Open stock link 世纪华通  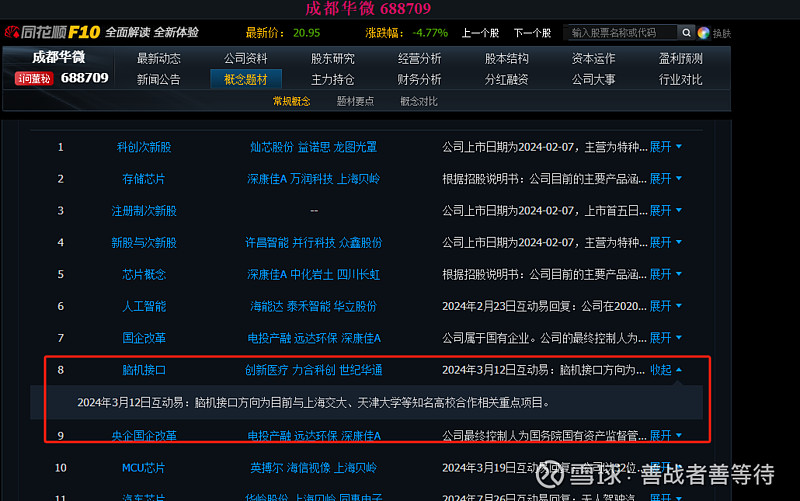coord(361,370)
